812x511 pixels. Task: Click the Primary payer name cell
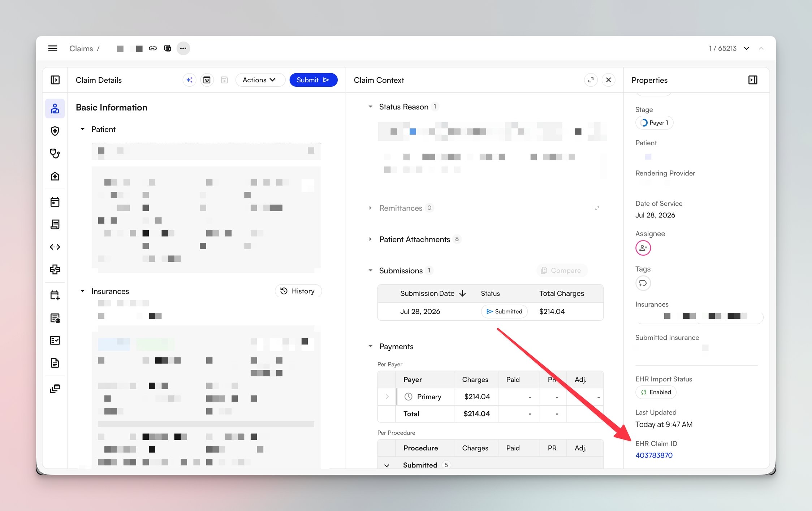coord(429,397)
